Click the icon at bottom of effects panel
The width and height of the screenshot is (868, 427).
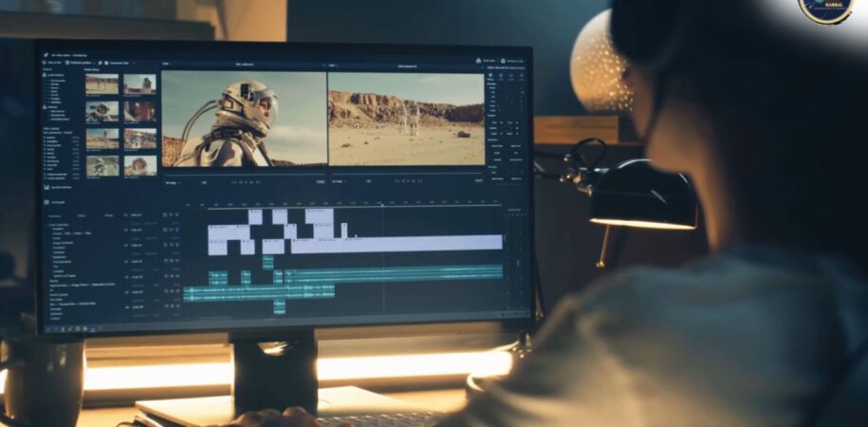point(45,188)
